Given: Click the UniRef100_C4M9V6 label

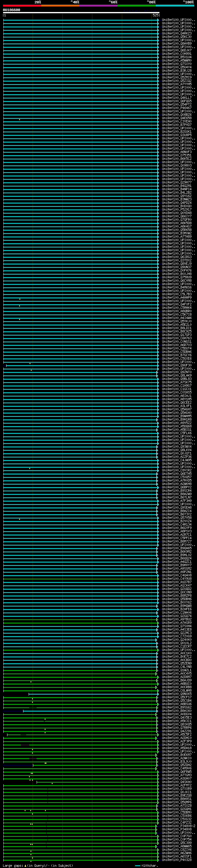Looking at the screenshot, I should [177, 768].
